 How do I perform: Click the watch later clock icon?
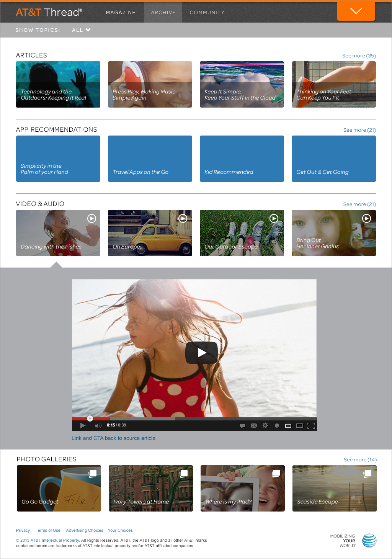277,425
